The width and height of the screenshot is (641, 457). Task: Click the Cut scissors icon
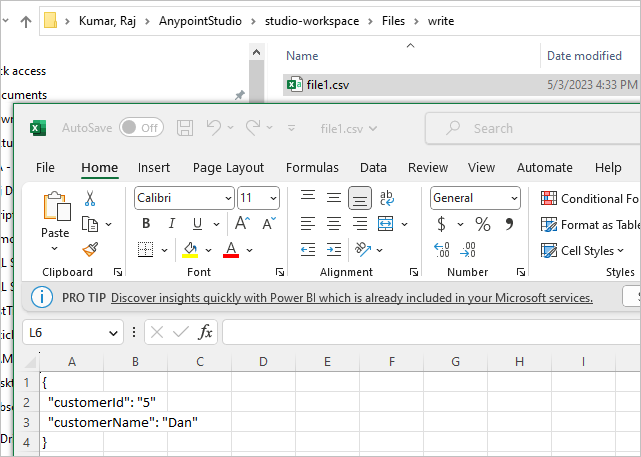[90, 198]
